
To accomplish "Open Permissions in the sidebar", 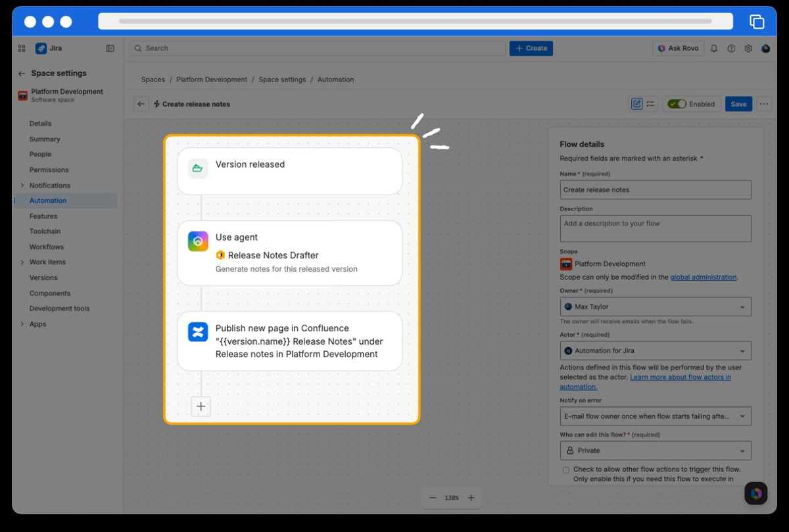I will tap(49, 170).
